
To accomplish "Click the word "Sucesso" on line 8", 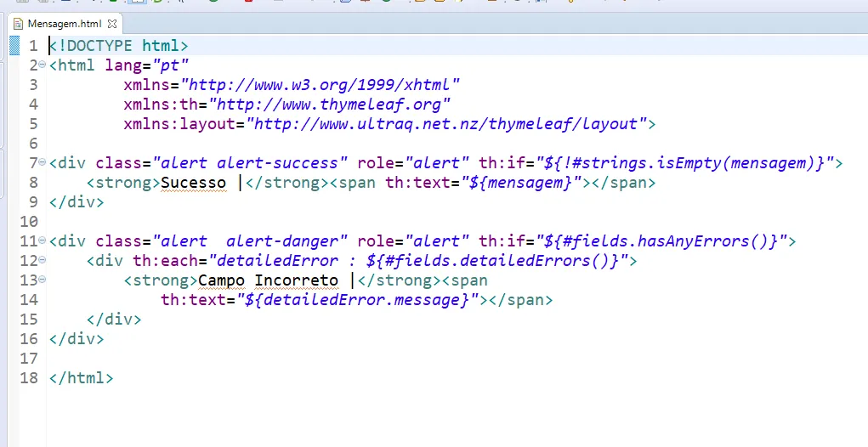I will 193,183.
